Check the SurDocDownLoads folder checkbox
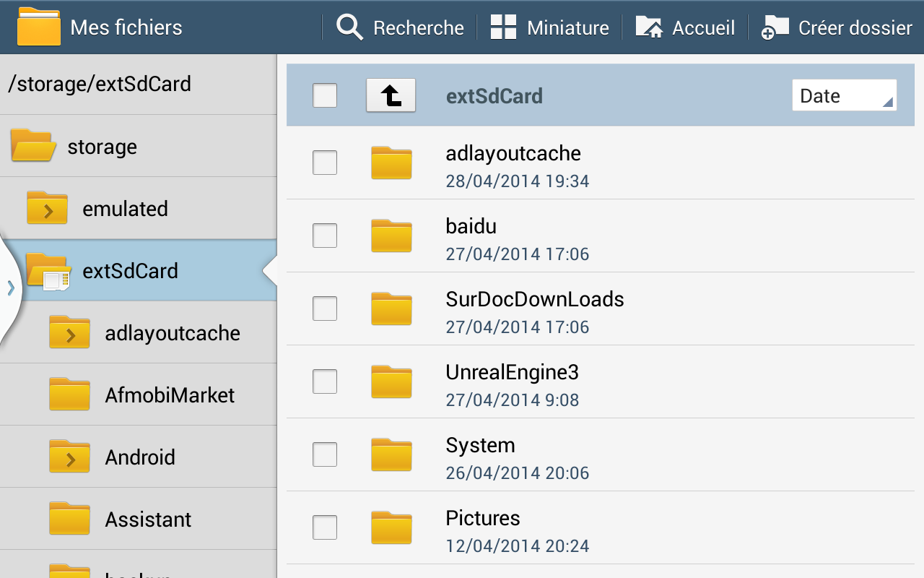Image resolution: width=924 pixels, height=578 pixels. [325, 309]
